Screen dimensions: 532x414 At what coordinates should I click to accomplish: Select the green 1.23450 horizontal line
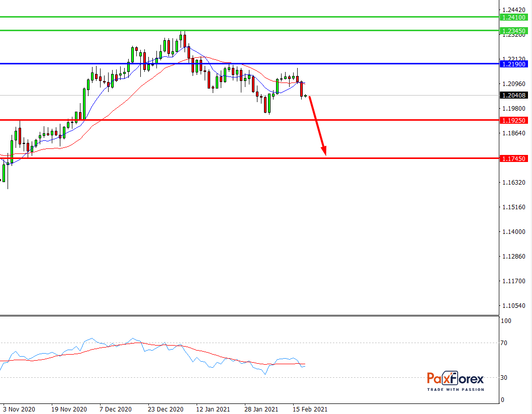pyautogui.click(x=250, y=30)
